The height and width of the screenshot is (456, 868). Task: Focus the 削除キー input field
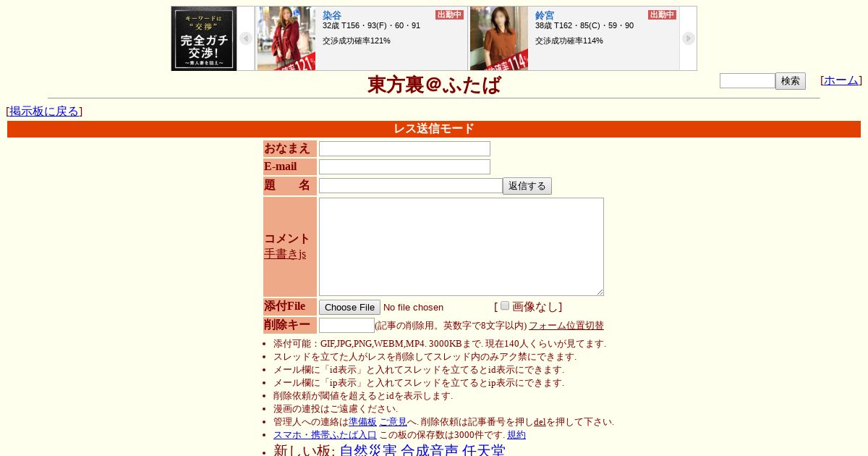click(x=346, y=325)
